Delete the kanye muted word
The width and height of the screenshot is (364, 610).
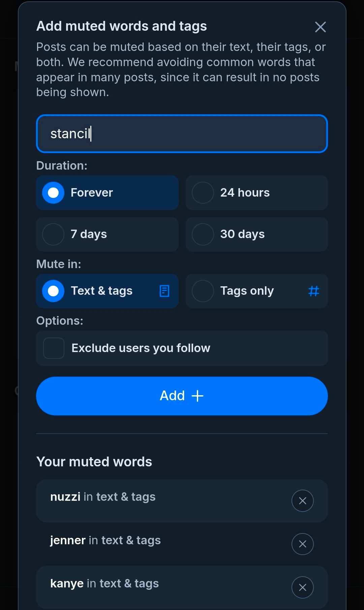point(302,587)
